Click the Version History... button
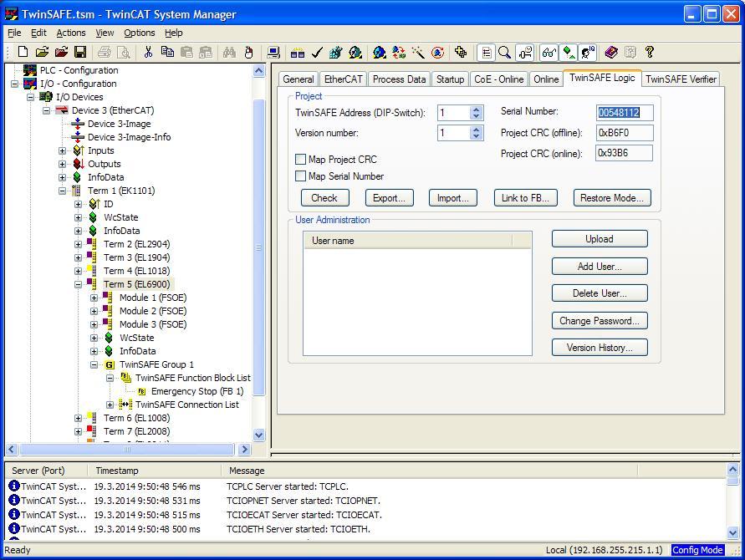 [x=600, y=348]
